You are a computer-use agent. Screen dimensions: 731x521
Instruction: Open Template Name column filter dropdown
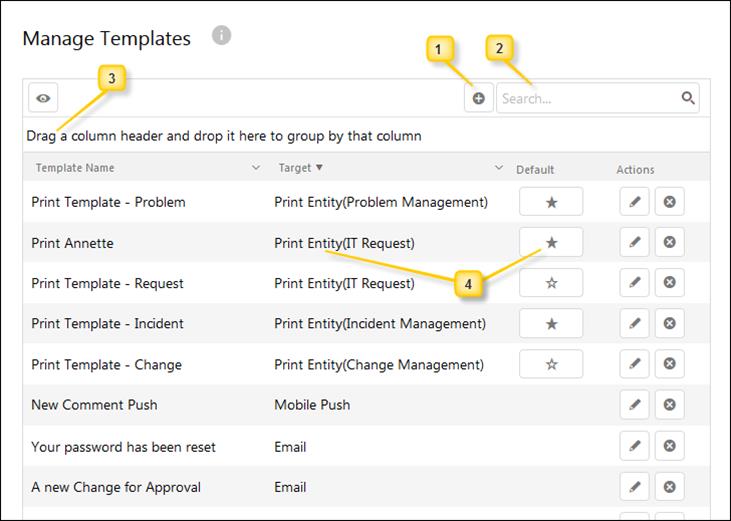click(x=256, y=168)
